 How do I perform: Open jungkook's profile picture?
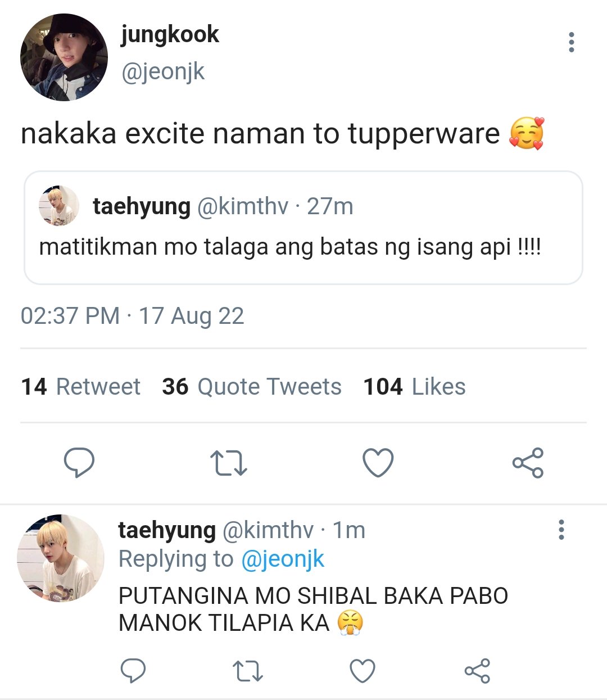[64, 57]
